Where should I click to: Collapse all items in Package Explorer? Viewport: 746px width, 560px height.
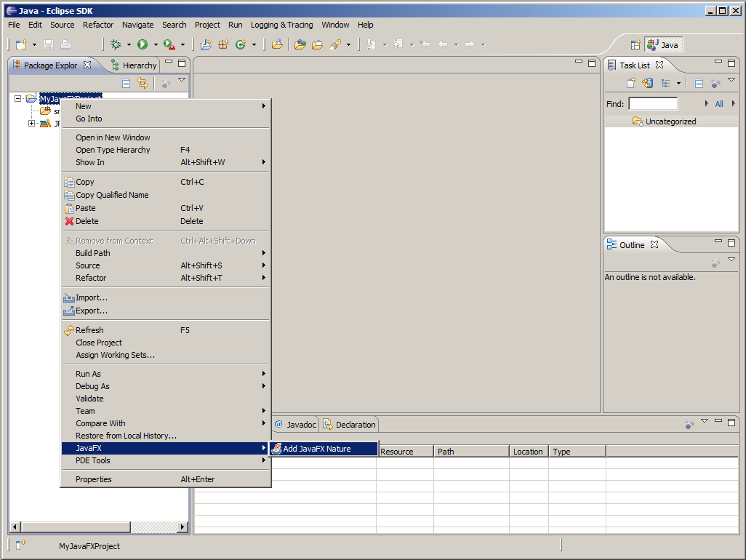[x=126, y=84]
